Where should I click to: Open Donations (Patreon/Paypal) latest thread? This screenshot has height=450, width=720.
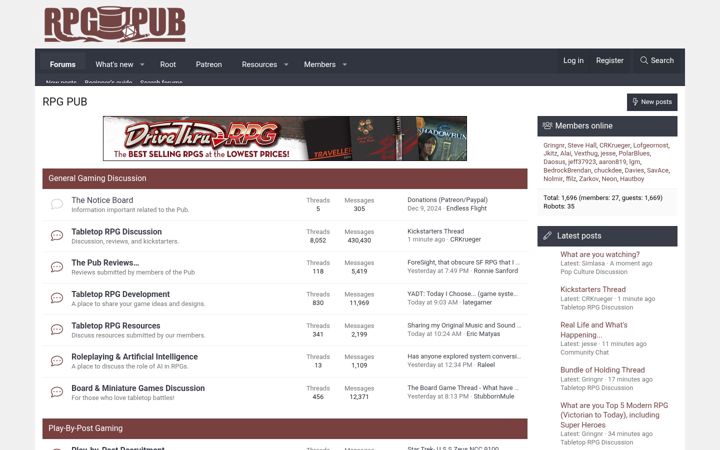(447, 200)
